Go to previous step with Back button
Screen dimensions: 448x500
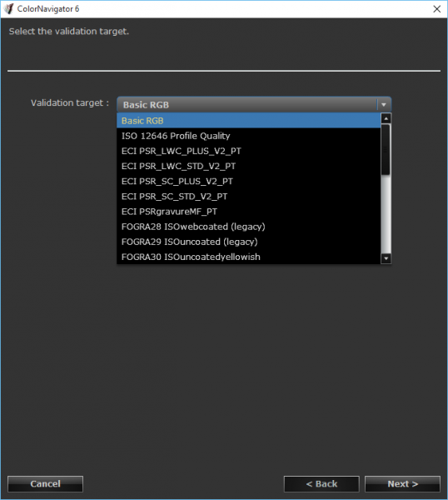click(x=321, y=483)
